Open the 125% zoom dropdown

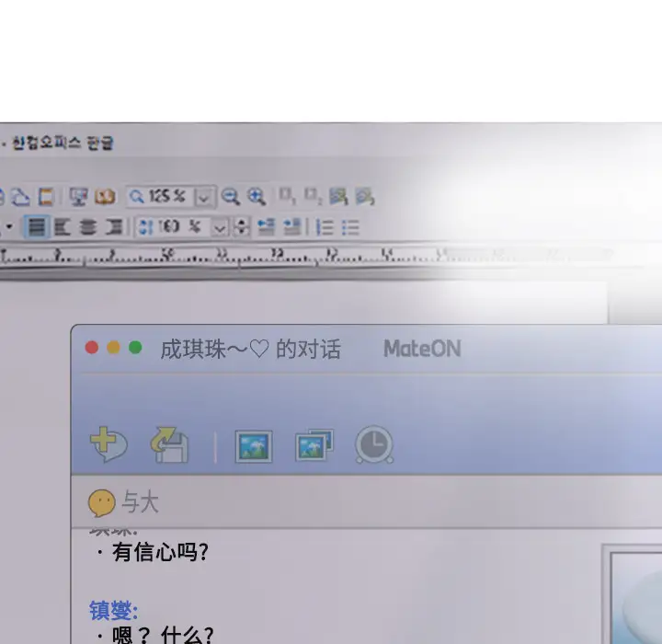(204, 196)
